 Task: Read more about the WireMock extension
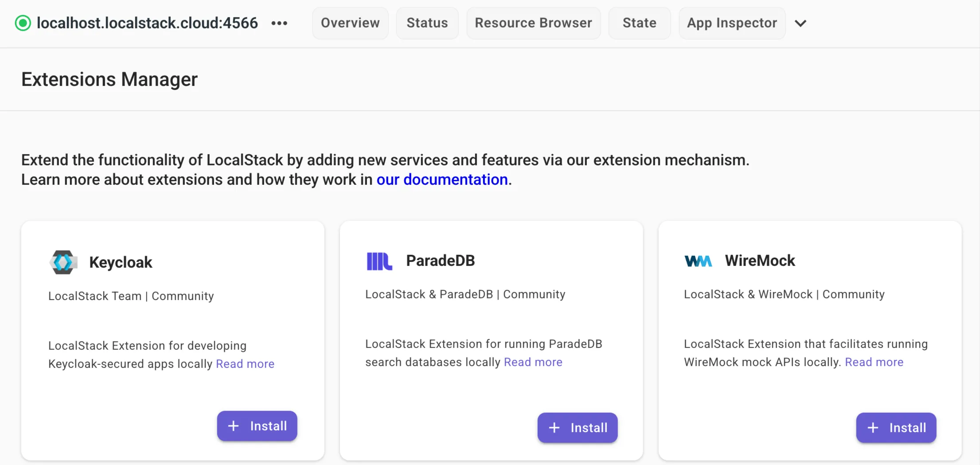[874, 362]
